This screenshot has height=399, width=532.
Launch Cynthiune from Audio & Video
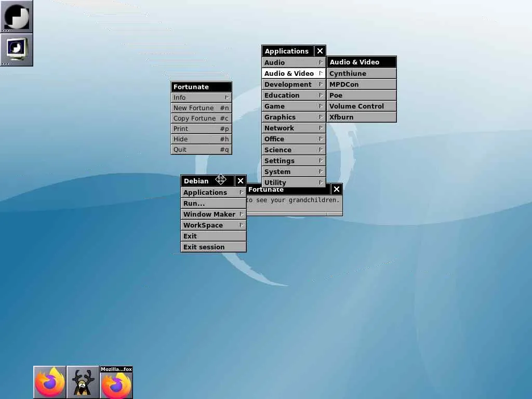click(x=362, y=73)
